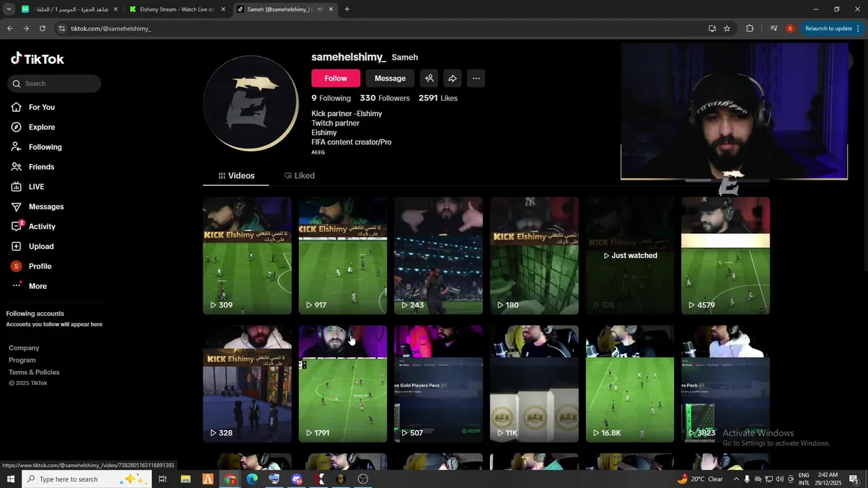Open the video with 3823 views
Viewport: 868px width, 488px height.
726,384
